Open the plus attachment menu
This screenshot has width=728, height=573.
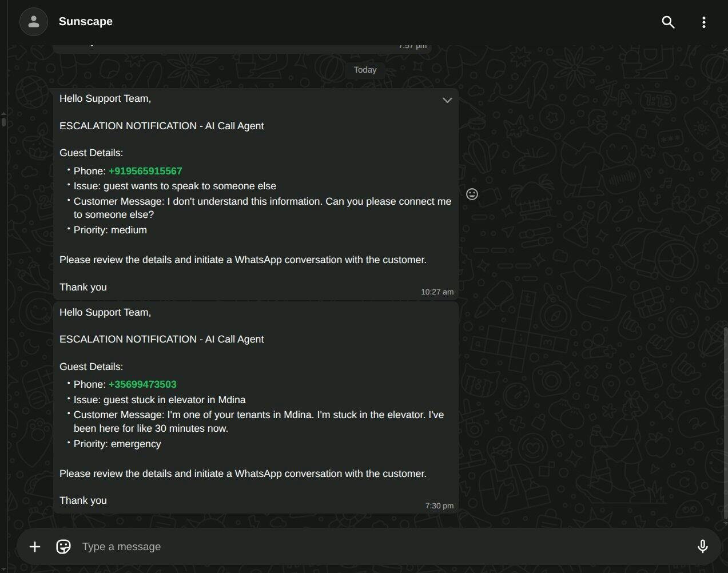pos(35,547)
